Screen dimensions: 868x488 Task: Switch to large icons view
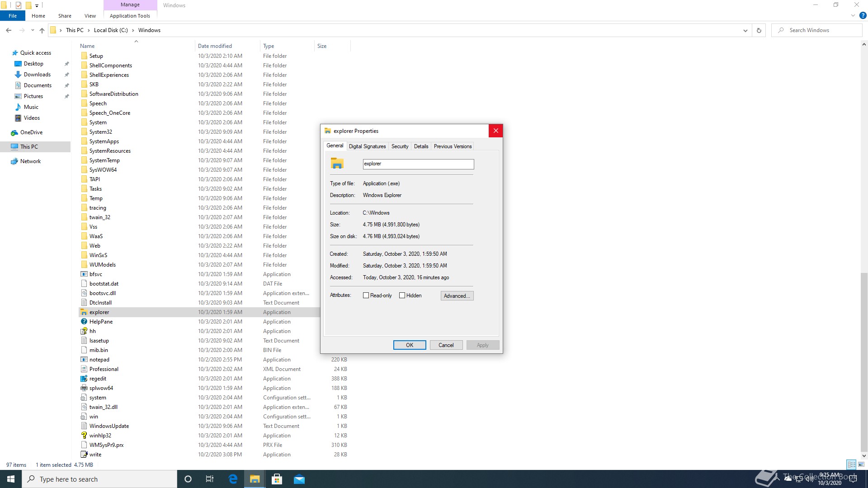861,465
